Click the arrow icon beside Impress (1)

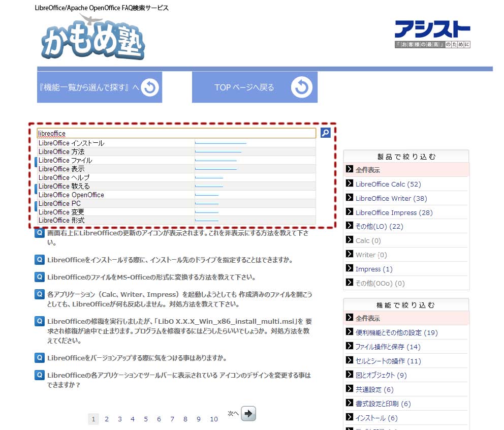(350, 268)
